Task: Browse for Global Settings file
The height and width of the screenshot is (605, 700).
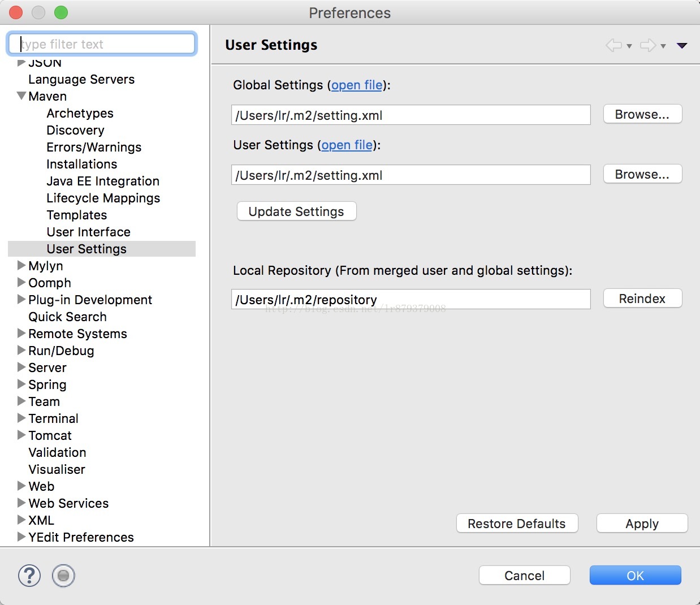Action: pyautogui.click(x=642, y=114)
